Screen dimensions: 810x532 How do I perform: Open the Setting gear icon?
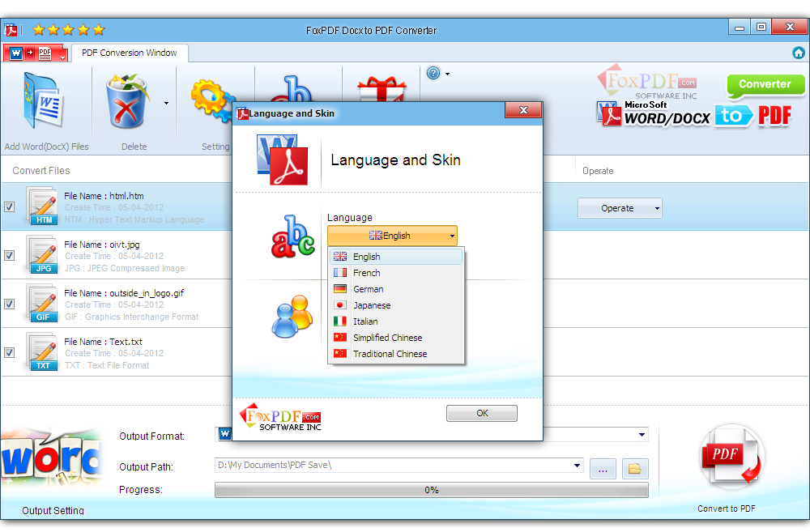pyautogui.click(x=211, y=100)
